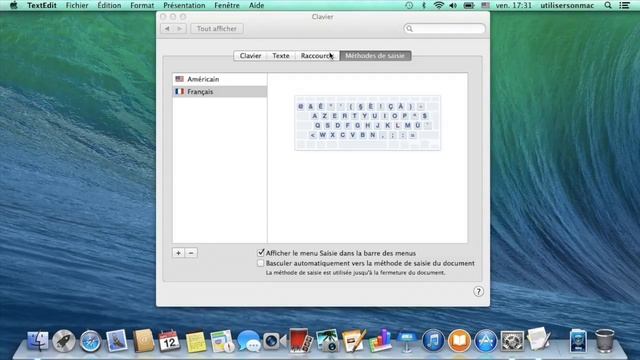Screen dimensions: 640x360
Task: Click battery status icon in menu bar
Action: [469, 5]
